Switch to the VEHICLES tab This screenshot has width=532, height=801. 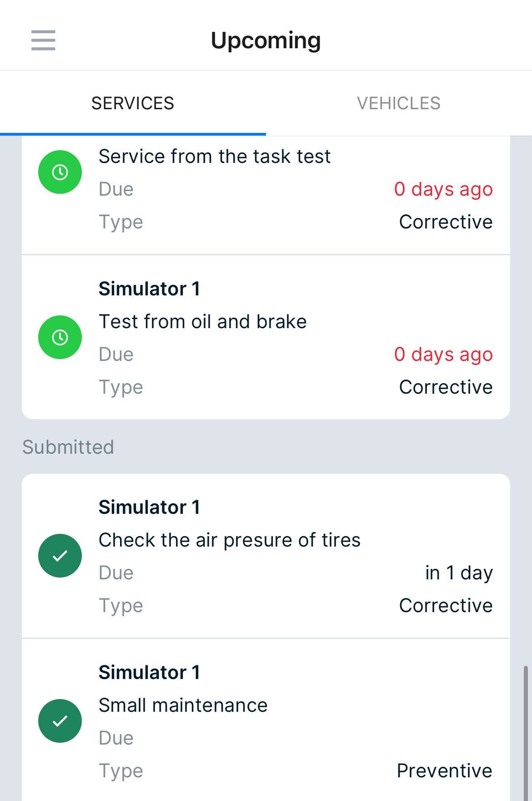[399, 102]
